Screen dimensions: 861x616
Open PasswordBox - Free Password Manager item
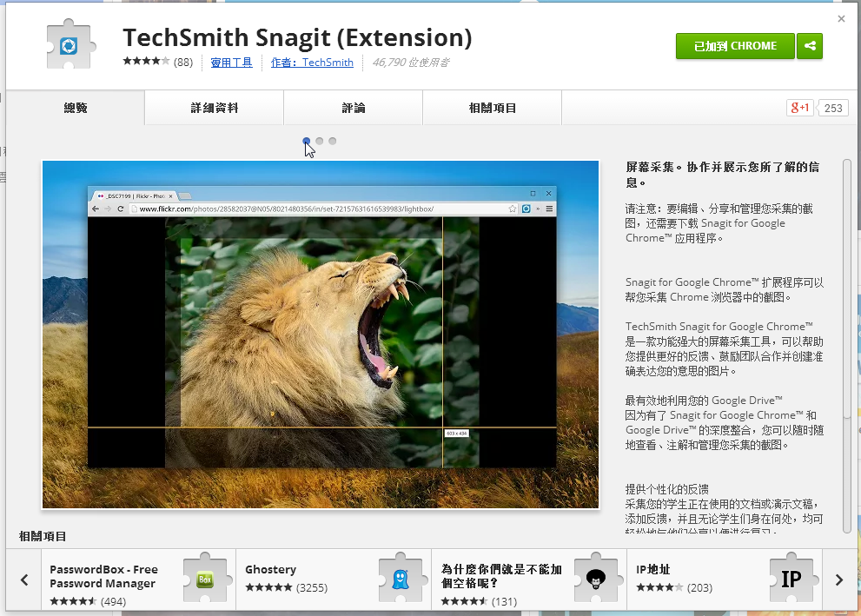[138, 580]
